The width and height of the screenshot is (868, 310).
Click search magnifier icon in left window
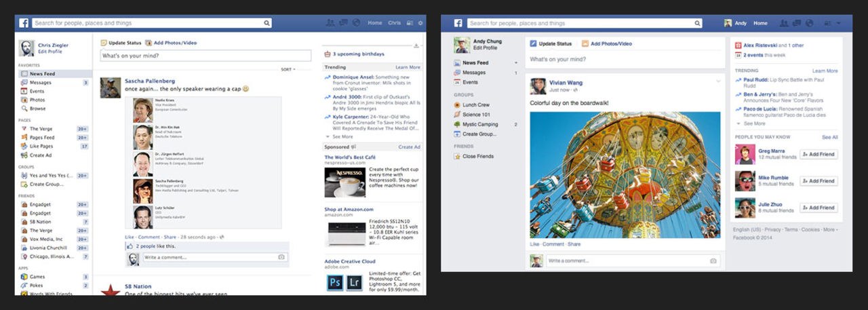coord(267,23)
